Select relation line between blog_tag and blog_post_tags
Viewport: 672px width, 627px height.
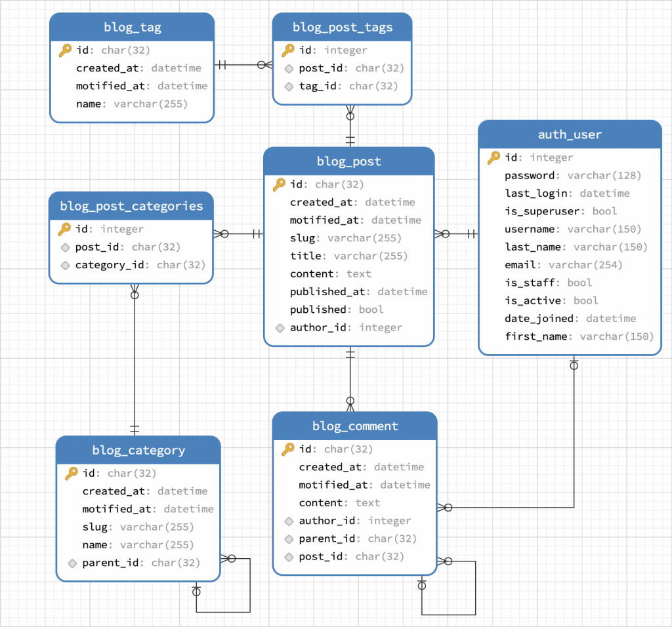pos(243,65)
